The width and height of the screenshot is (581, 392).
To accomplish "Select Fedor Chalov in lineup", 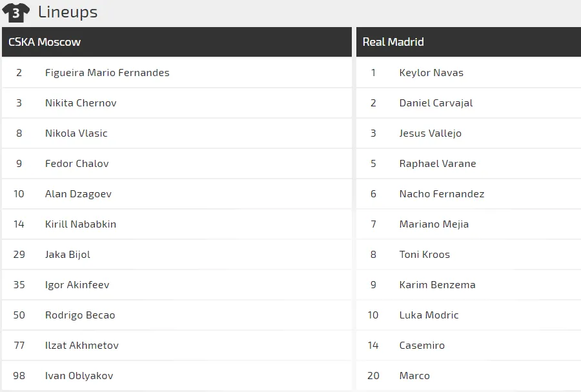I will (77, 164).
